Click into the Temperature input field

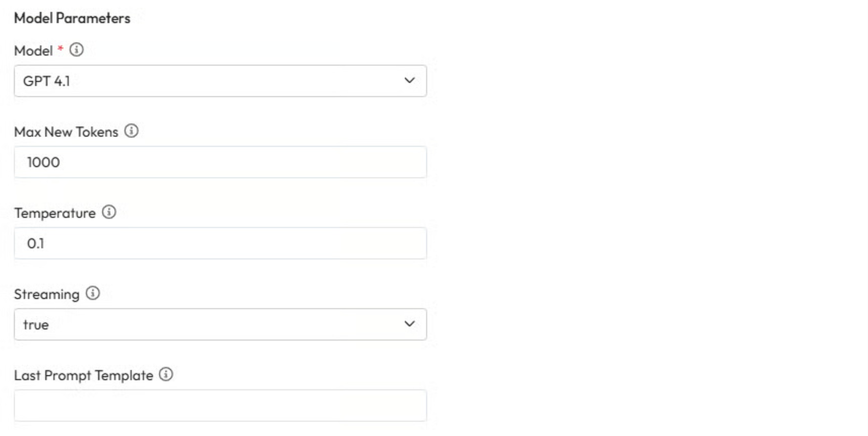click(x=220, y=244)
